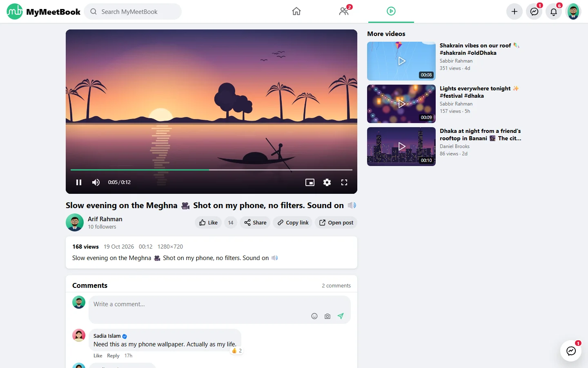Like the Meghna video

pyautogui.click(x=208, y=222)
